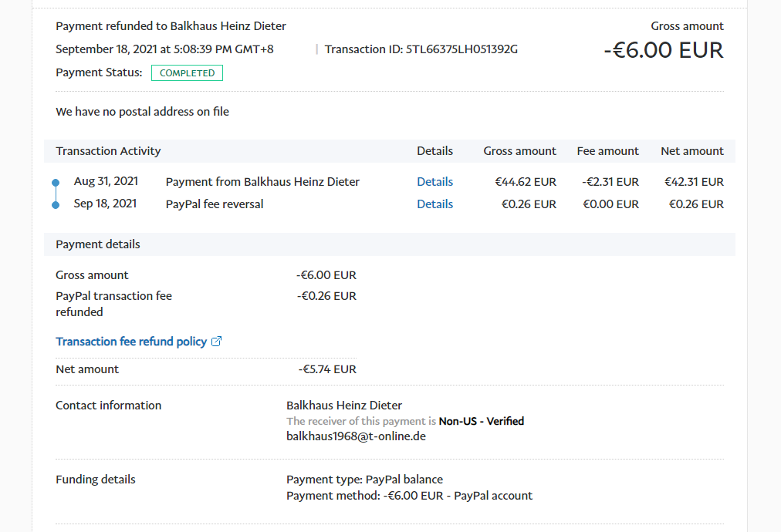The width and height of the screenshot is (781, 532).
Task: Select the 'Payment from Balkhaus Heinz Dieter' row
Action: tap(262, 182)
